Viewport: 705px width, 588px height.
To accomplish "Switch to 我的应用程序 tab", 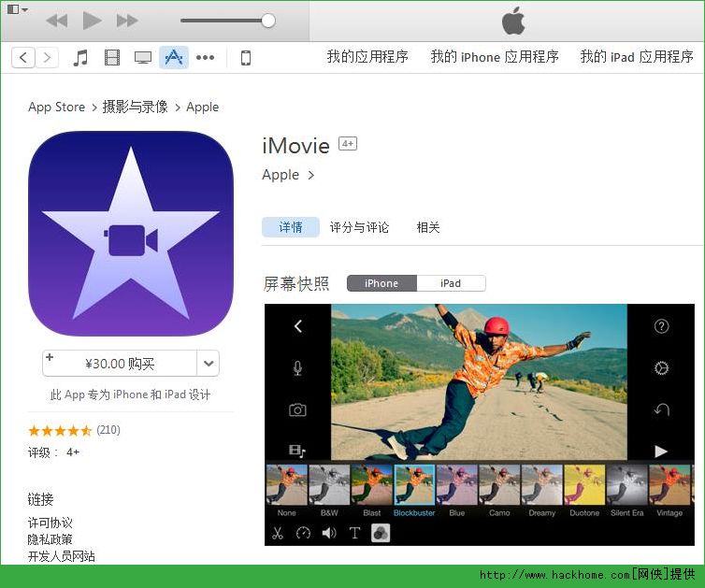I will [x=367, y=57].
